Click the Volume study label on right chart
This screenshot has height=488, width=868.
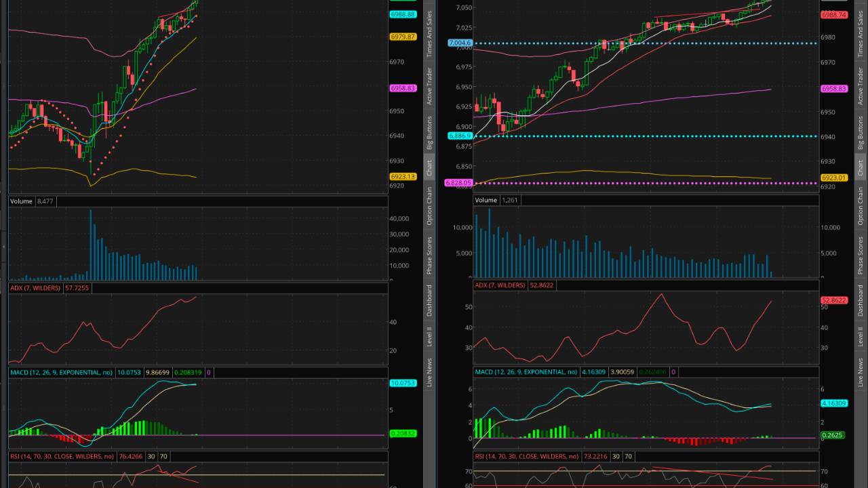486,200
